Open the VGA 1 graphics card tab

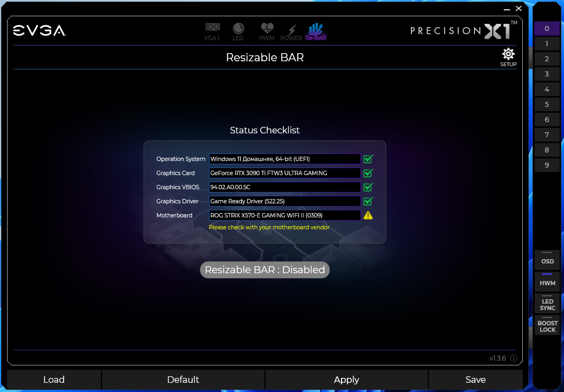click(212, 31)
